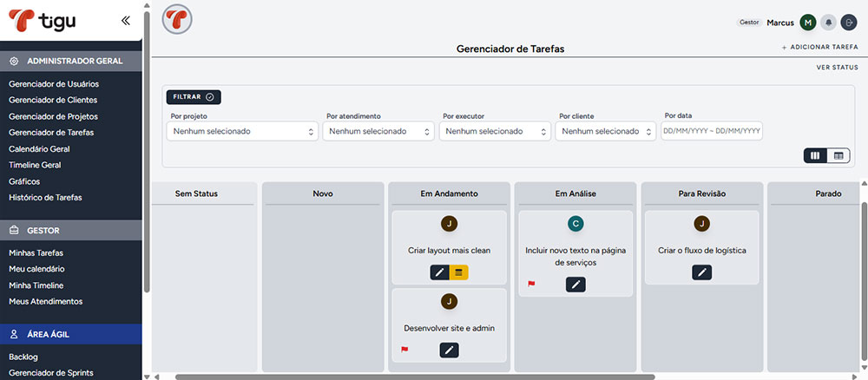This screenshot has height=380, width=868.
Task: Open yellow list icon on layout task
Action: pos(458,272)
